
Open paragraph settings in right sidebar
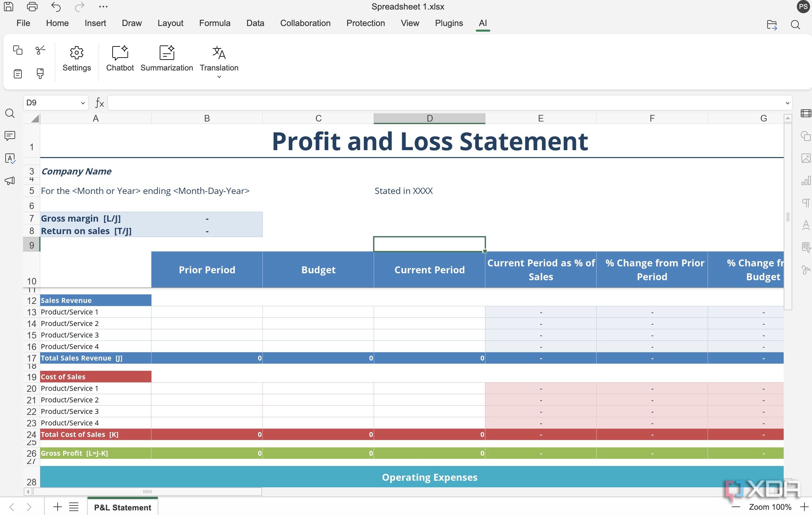coord(806,203)
